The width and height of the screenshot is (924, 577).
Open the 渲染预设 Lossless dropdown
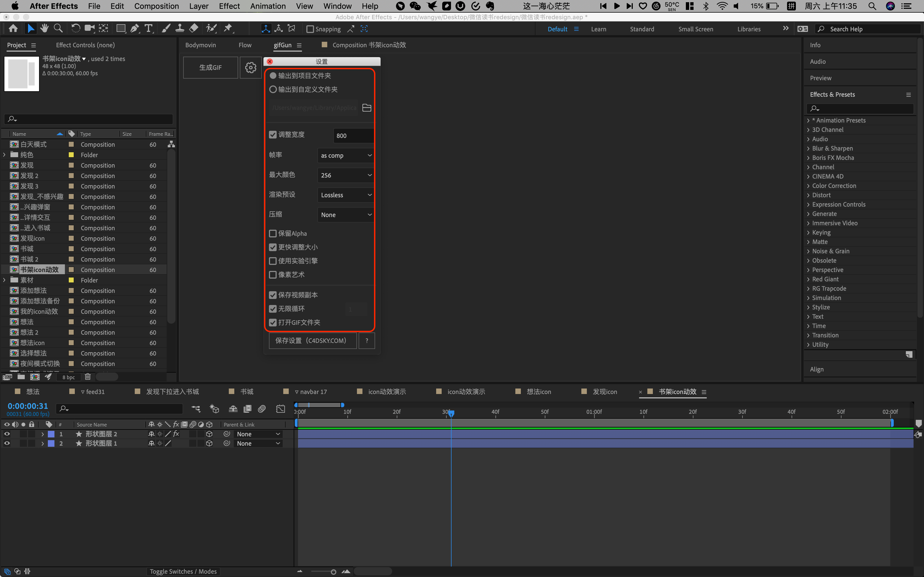[x=346, y=195]
